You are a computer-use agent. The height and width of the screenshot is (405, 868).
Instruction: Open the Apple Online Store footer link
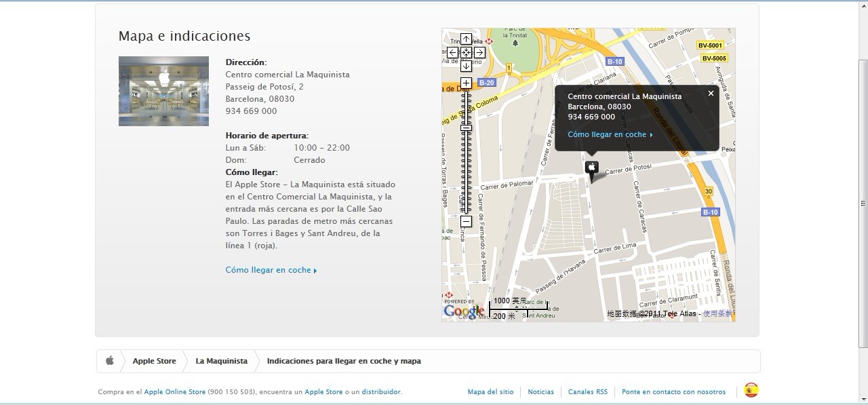coord(174,392)
